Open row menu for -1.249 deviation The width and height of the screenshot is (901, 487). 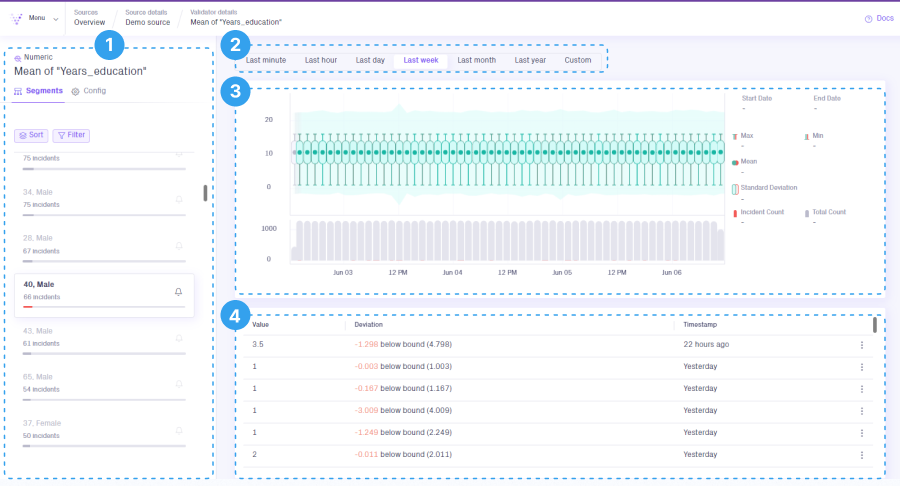tap(861, 433)
